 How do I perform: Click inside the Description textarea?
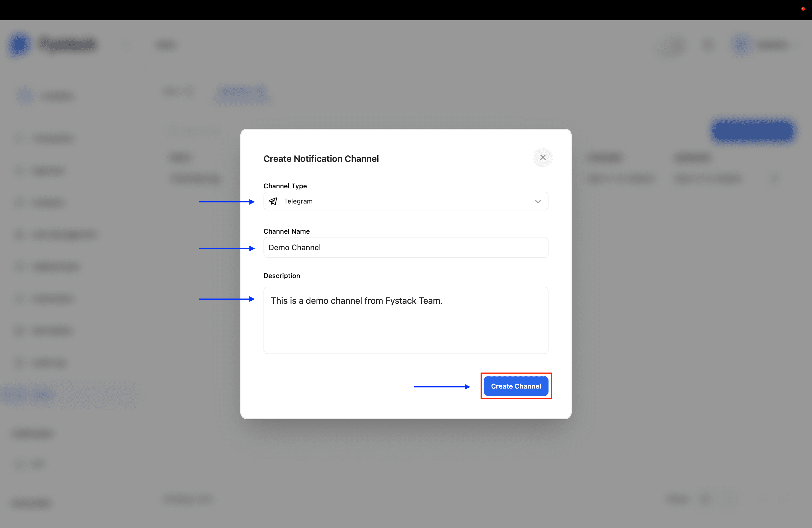405,320
